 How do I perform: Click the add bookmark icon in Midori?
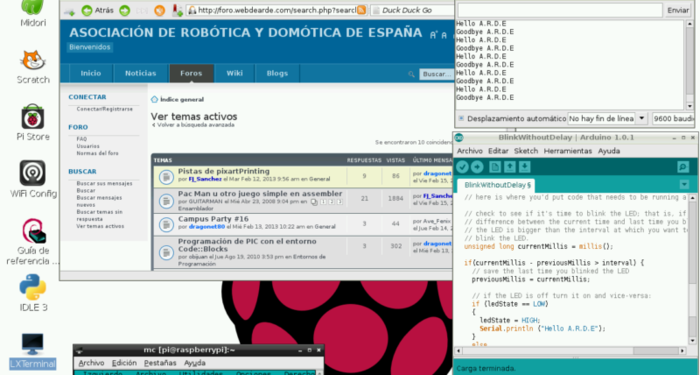click(x=177, y=10)
